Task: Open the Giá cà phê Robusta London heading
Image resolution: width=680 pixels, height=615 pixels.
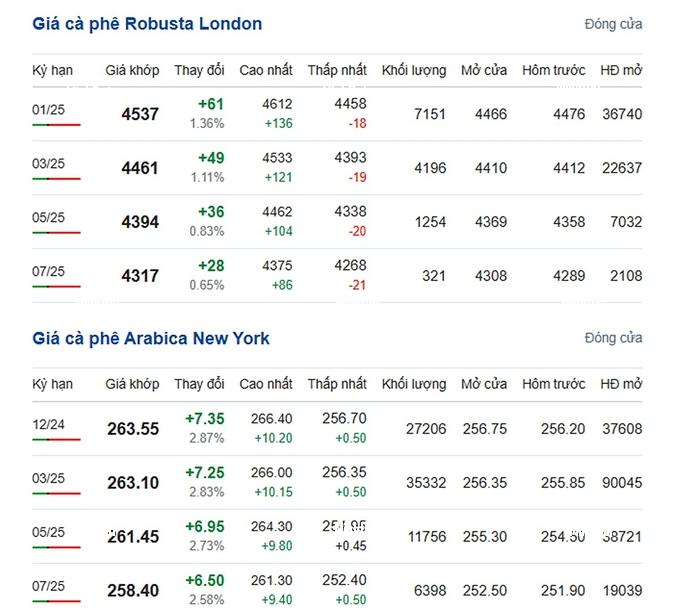Action: pos(147,24)
